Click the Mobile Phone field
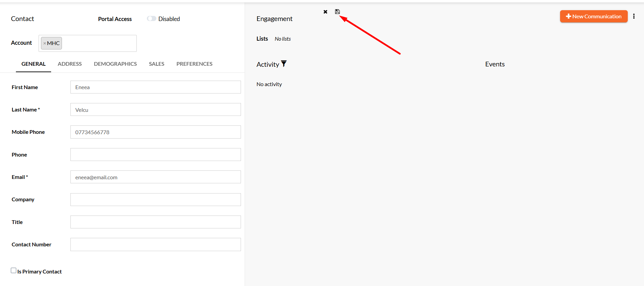This screenshot has height=286, width=644. (156, 132)
